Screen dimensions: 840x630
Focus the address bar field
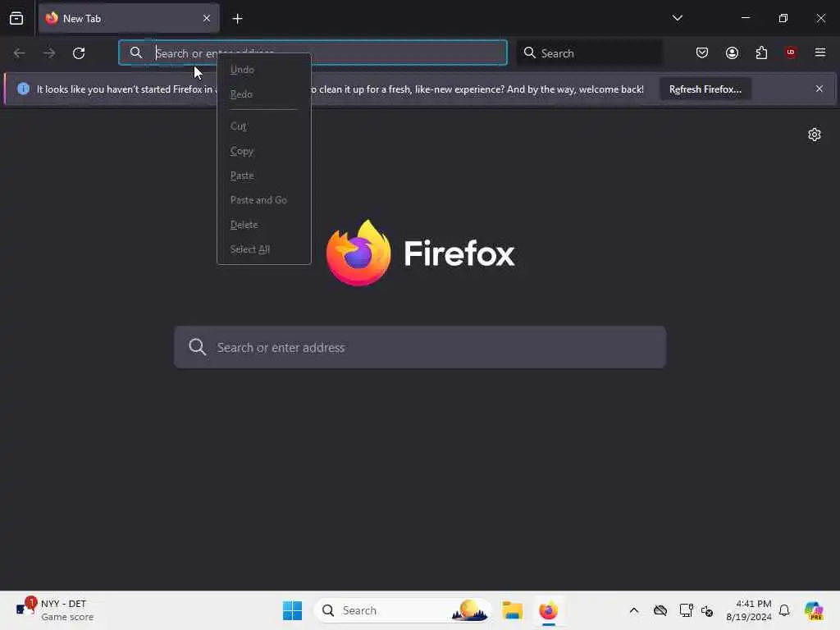point(313,52)
